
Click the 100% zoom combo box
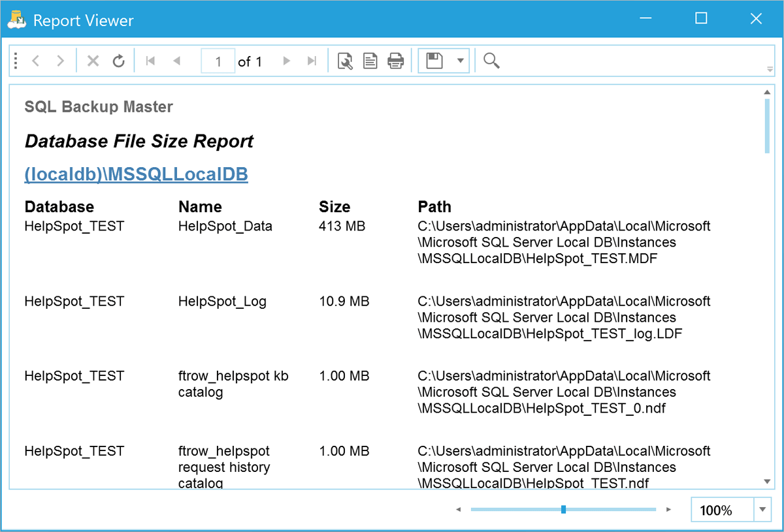click(x=731, y=510)
